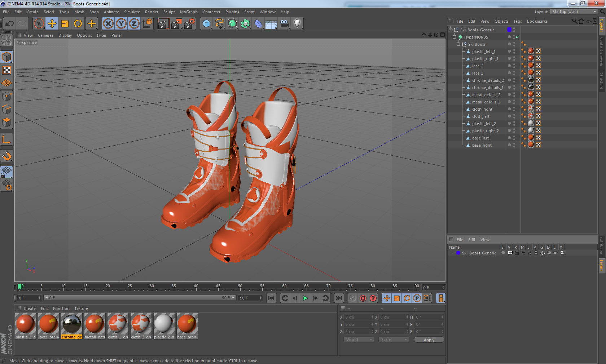The image size is (606, 364).
Task: Open the Simulate menu
Action: click(132, 12)
